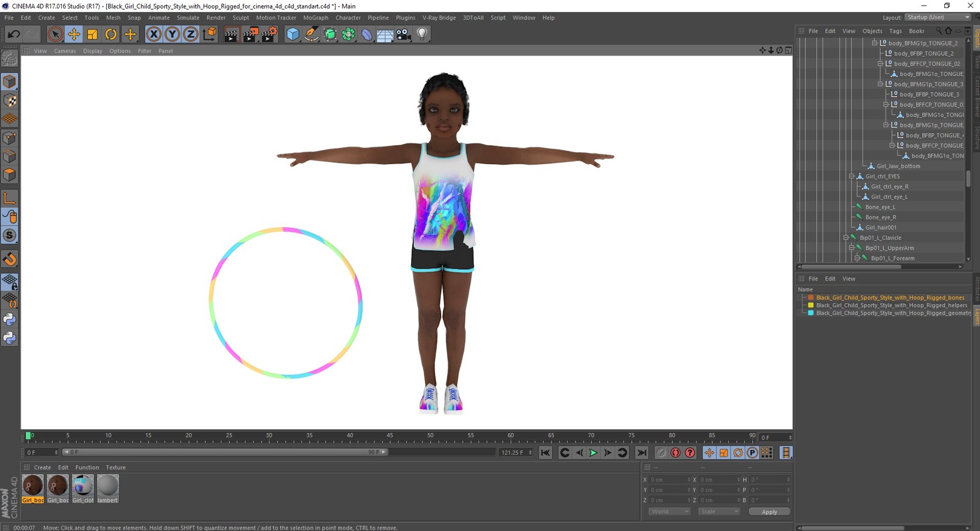This screenshot has width=980, height=531.
Task: Collapse Bip01_L_Forearm tree node
Action: 857,258
